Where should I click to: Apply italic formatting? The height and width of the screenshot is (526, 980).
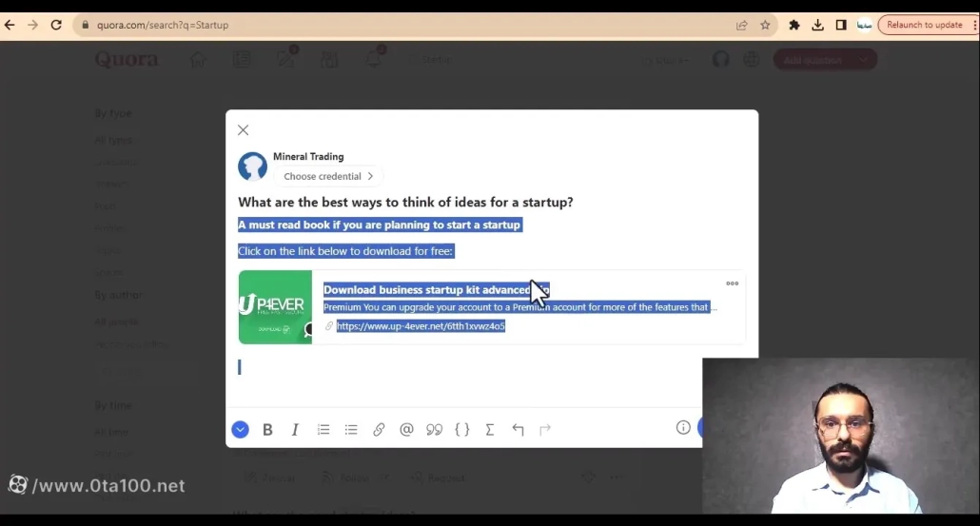295,430
